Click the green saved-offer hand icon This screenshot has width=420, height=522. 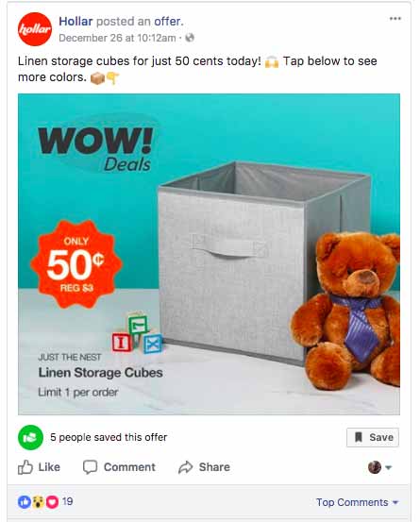[30, 437]
